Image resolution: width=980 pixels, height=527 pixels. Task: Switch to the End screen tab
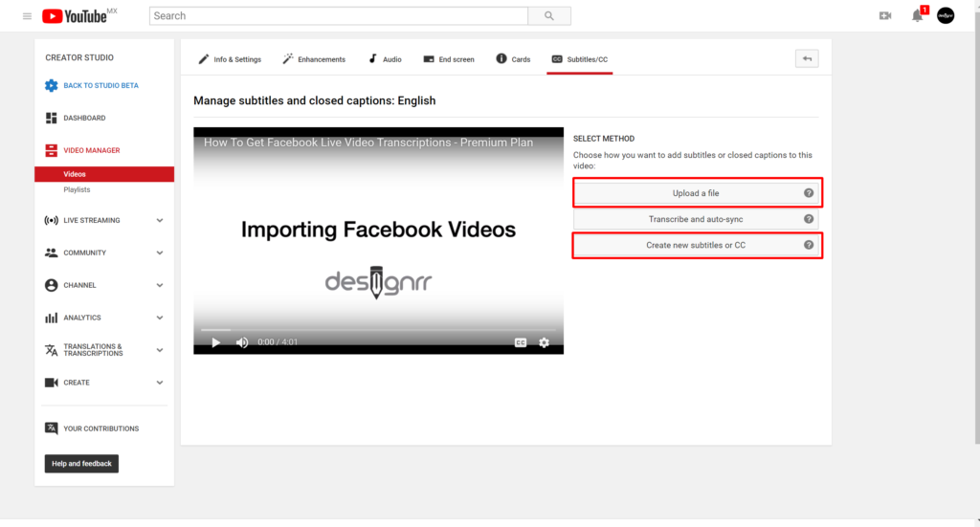tap(449, 59)
